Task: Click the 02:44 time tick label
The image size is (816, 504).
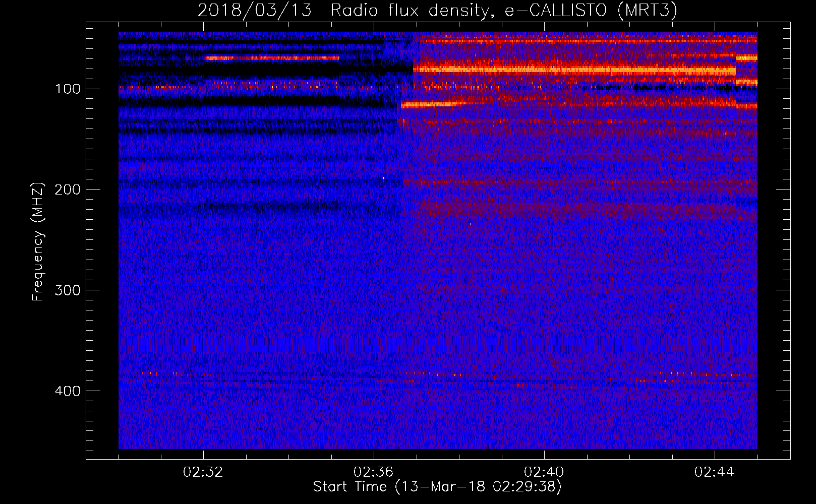Action: click(715, 472)
